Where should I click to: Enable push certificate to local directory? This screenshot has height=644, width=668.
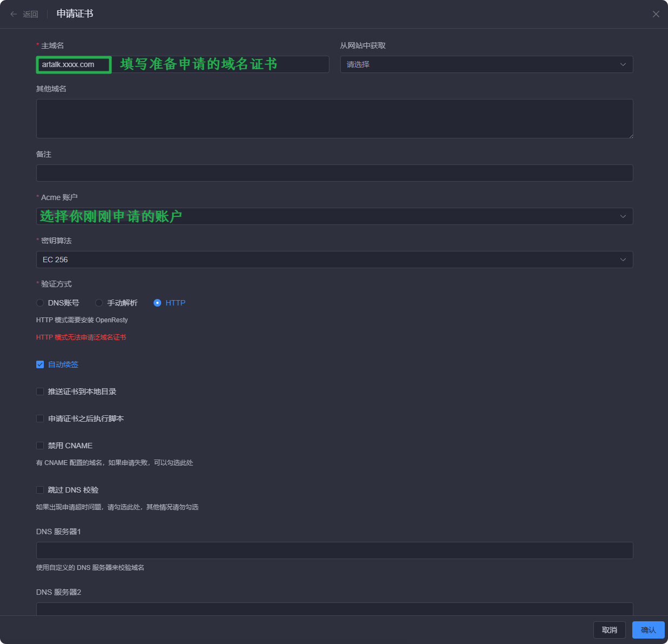[x=40, y=391]
